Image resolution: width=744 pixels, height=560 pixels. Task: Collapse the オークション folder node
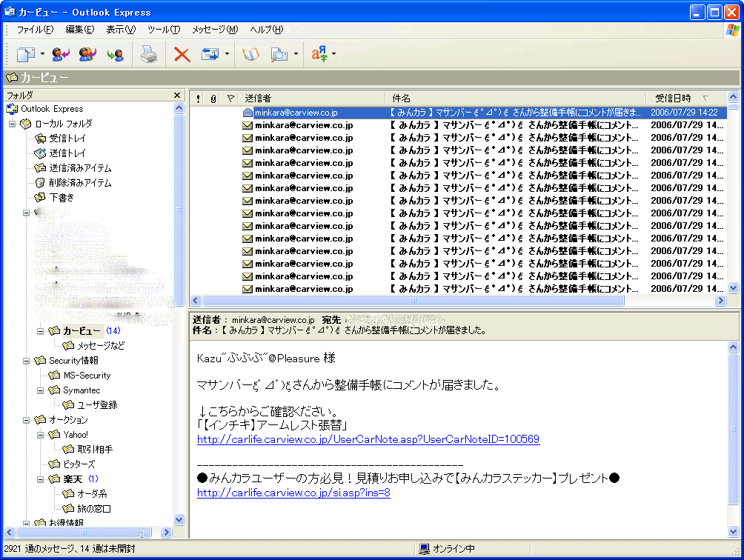(x=27, y=420)
